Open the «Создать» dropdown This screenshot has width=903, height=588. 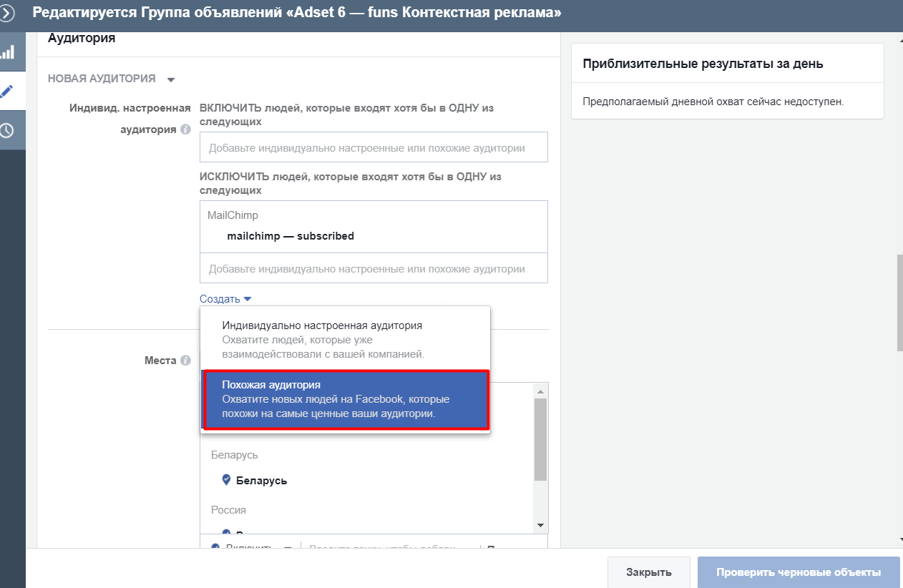225,298
